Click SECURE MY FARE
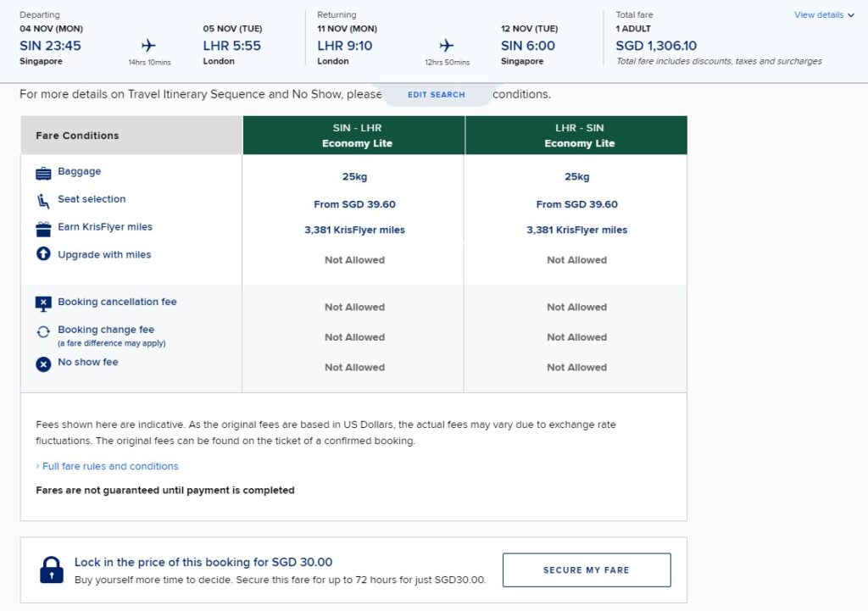 (x=587, y=569)
